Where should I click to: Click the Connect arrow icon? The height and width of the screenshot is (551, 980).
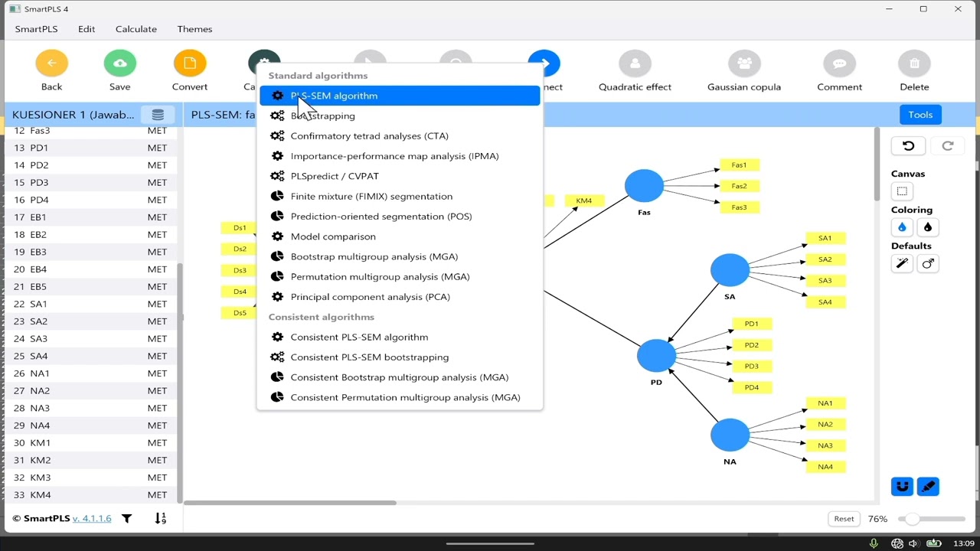544,63
